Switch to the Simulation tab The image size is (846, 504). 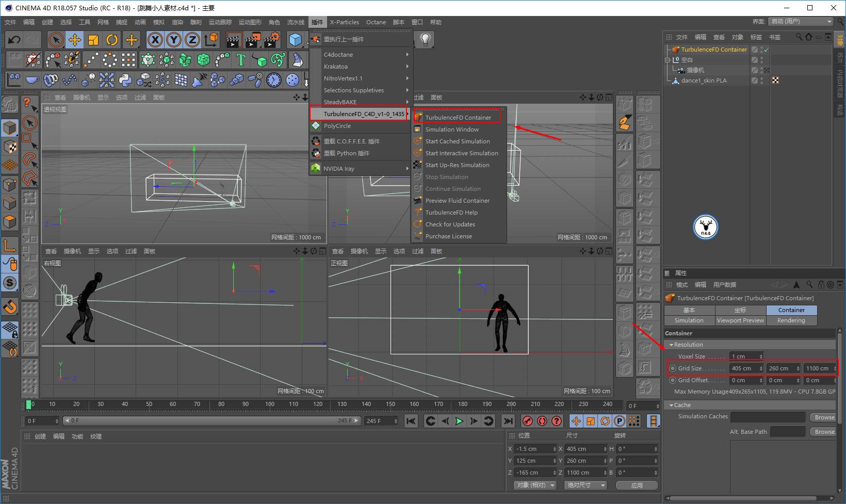tap(689, 320)
